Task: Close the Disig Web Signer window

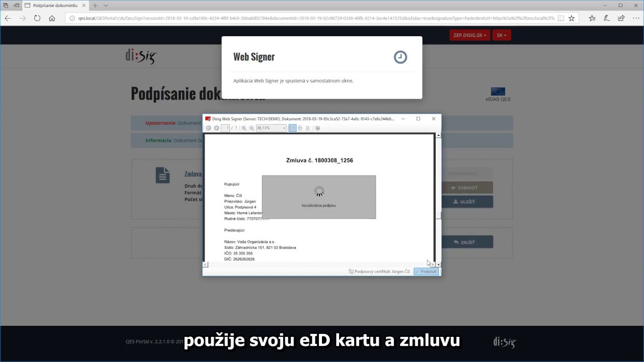Action: (x=434, y=119)
